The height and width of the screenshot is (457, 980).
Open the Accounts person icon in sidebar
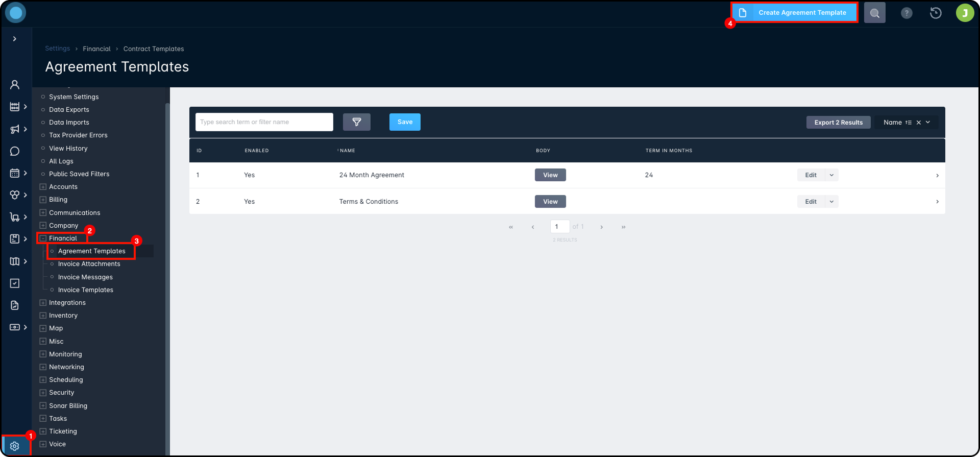(15, 85)
